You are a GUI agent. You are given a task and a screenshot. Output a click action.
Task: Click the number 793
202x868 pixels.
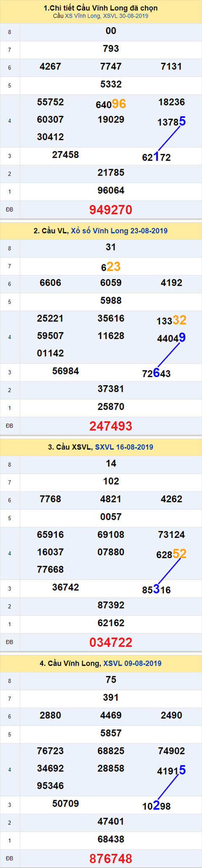(111, 49)
